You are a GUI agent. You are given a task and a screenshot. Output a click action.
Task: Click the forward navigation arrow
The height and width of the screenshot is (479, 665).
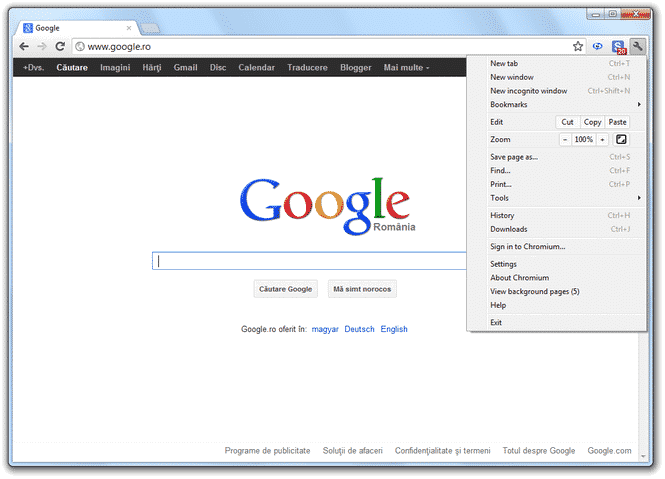click(x=42, y=46)
